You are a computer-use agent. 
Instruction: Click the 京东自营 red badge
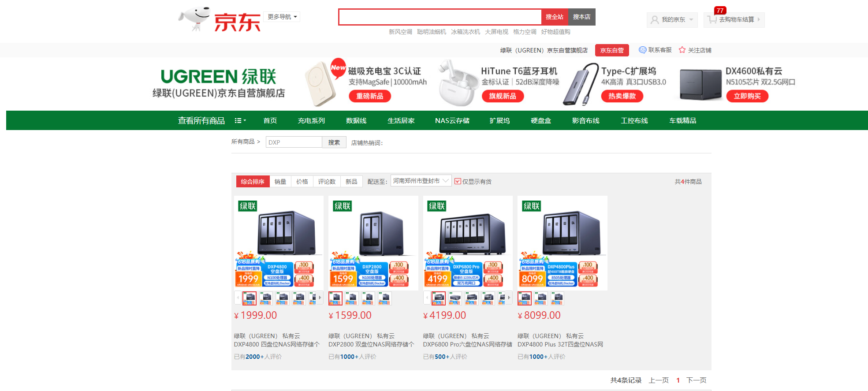pos(612,50)
